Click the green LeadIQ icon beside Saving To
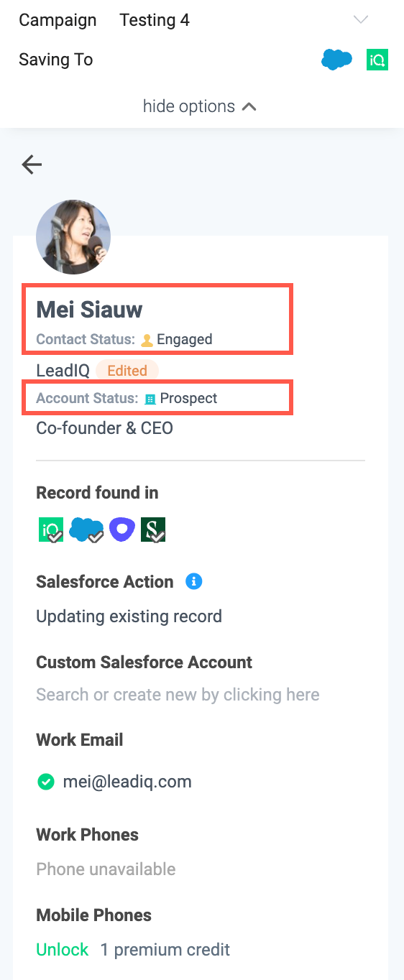404x980 pixels. click(377, 60)
